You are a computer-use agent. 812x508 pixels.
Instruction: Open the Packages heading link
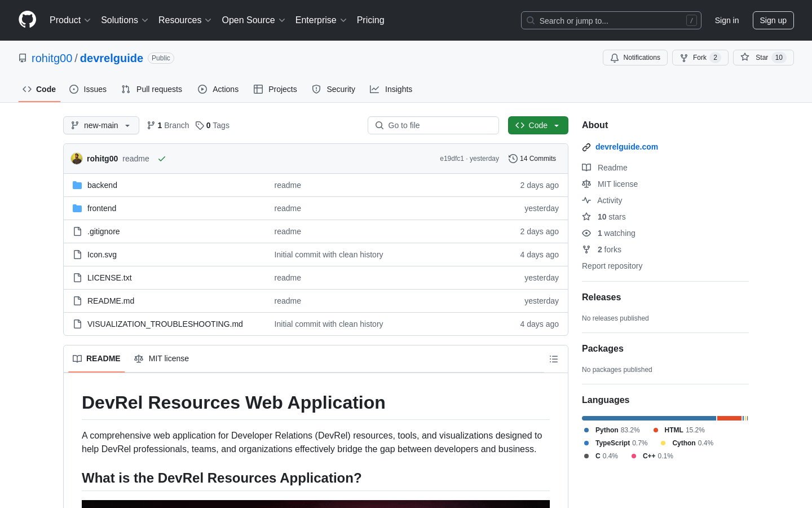point(602,349)
